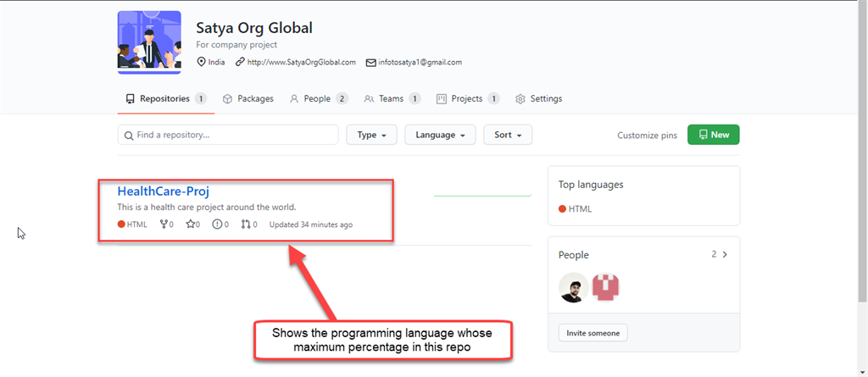Expand the Language filter dropdown
This screenshot has width=868, height=377.
[x=440, y=135]
